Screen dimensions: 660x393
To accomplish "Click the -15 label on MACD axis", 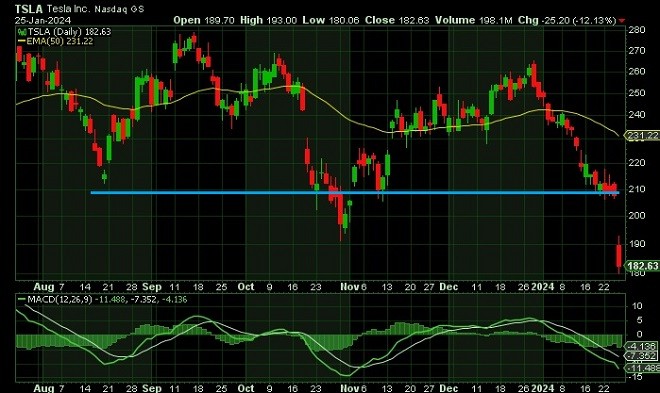I will point(636,377).
